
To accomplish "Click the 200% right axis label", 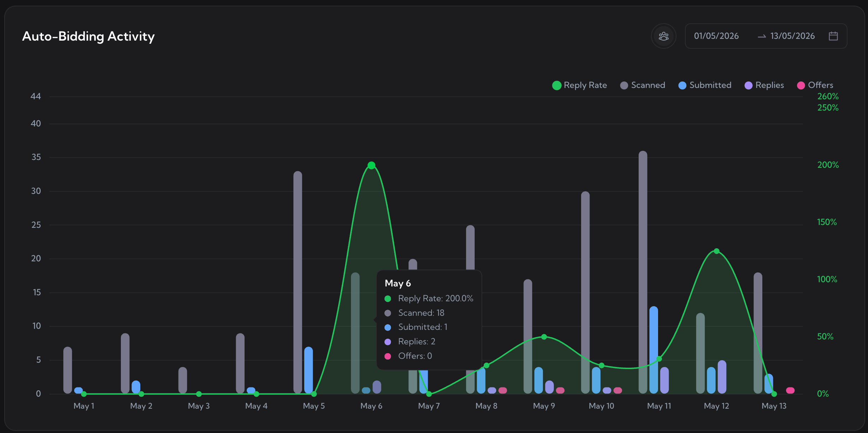I will [828, 165].
